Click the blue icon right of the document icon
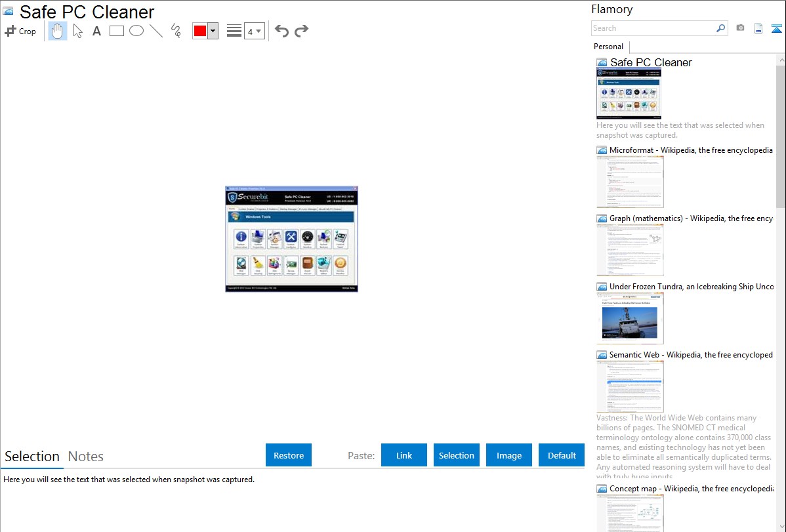Viewport: 786px width, 532px height. [776, 28]
